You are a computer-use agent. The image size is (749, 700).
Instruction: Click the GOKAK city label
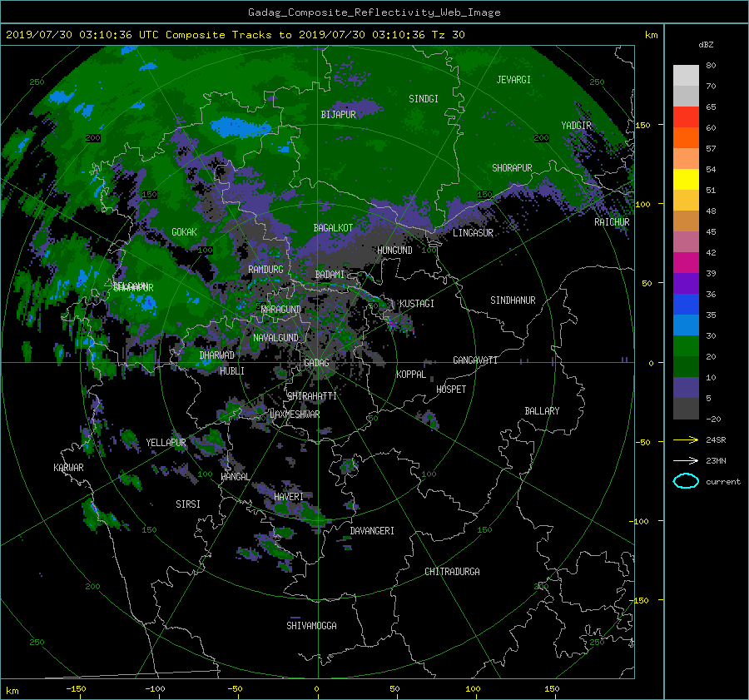point(184,232)
